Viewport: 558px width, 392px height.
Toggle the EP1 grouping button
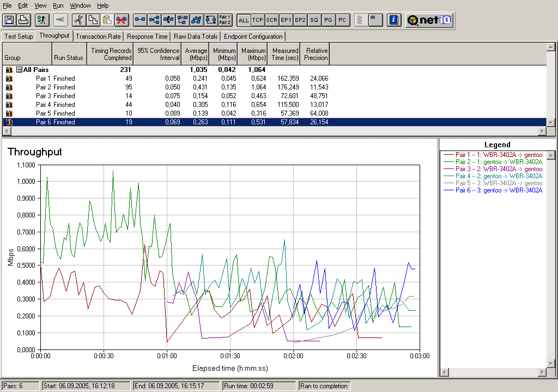pos(286,20)
